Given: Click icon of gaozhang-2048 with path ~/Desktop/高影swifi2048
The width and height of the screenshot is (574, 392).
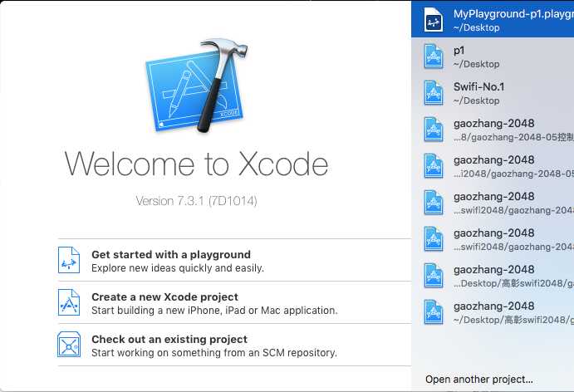Looking at the screenshot, I should (434, 312).
